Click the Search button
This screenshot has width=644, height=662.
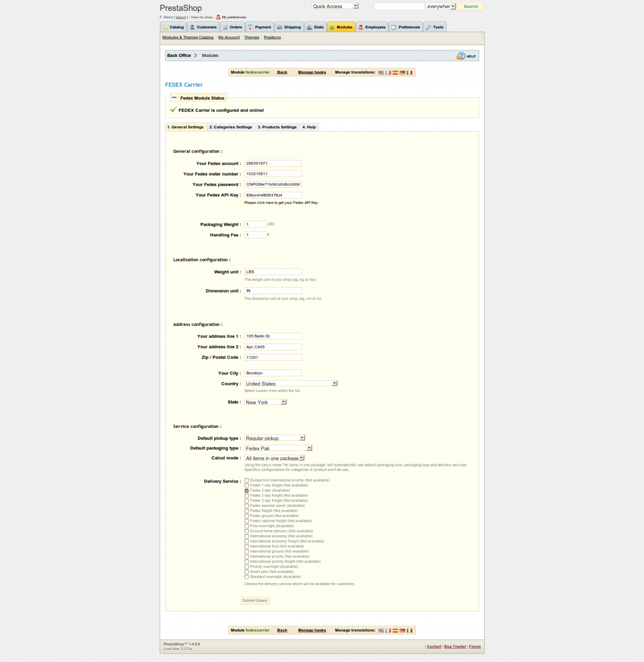click(x=471, y=6)
